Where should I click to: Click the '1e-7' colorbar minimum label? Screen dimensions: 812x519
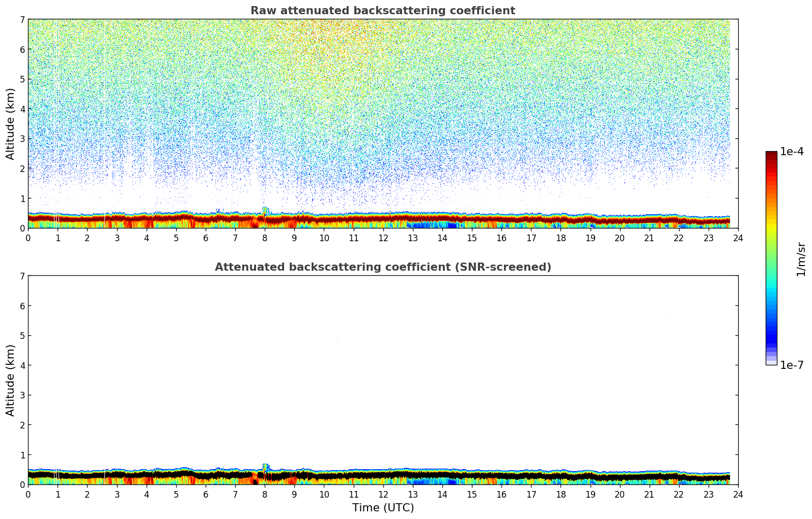click(792, 365)
